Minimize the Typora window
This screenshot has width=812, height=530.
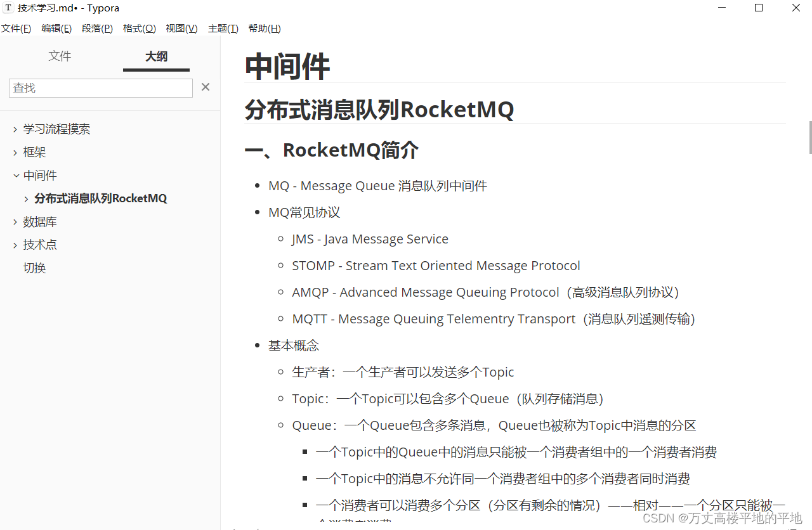tap(722, 8)
